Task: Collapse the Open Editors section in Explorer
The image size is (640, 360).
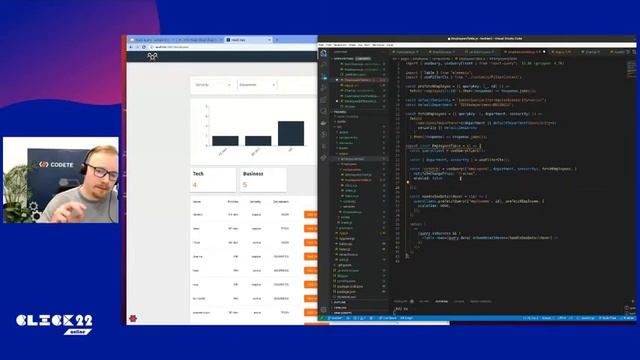Action: click(x=344, y=59)
